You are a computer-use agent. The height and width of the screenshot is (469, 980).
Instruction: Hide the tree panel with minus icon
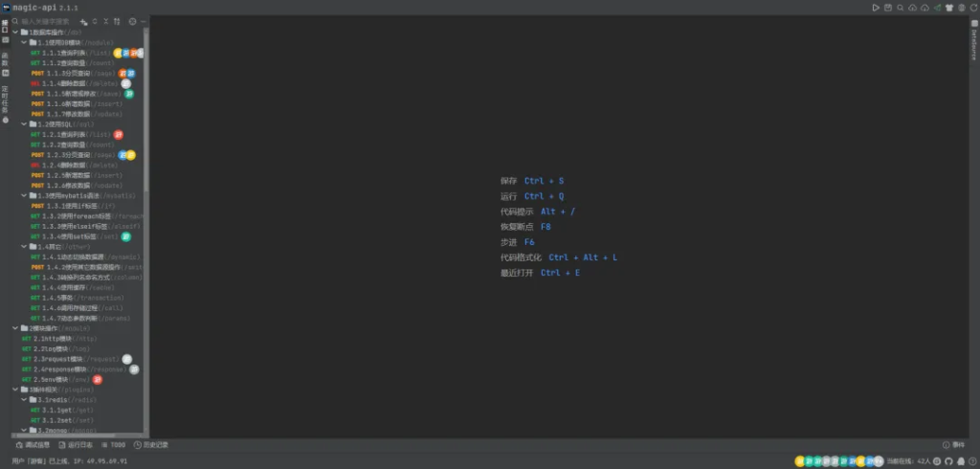tap(144, 21)
